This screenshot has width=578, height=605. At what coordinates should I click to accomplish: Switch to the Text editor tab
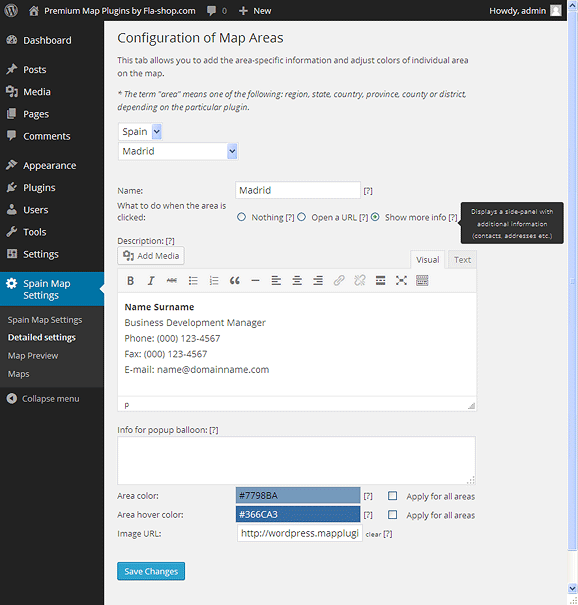point(462,260)
